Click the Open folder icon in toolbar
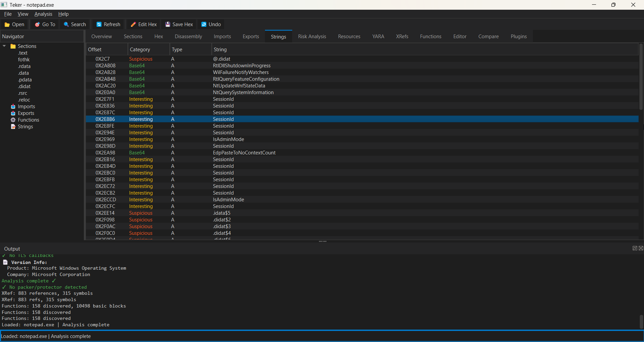 [x=7, y=24]
